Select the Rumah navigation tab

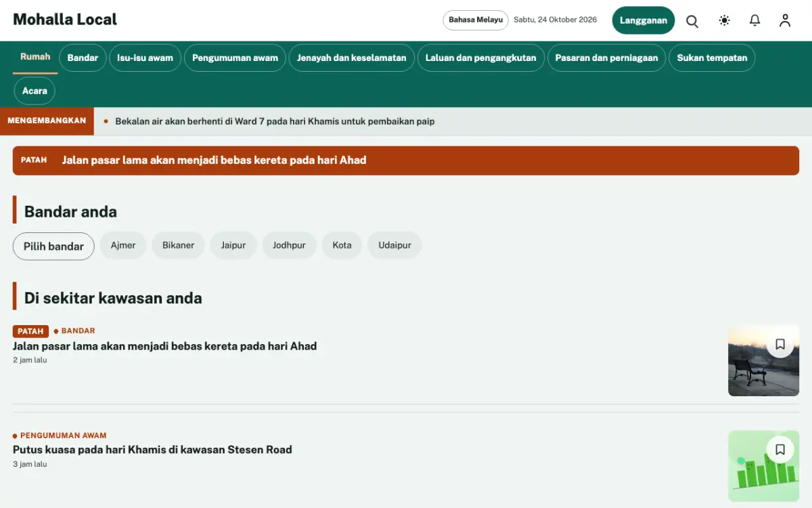(35, 57)
